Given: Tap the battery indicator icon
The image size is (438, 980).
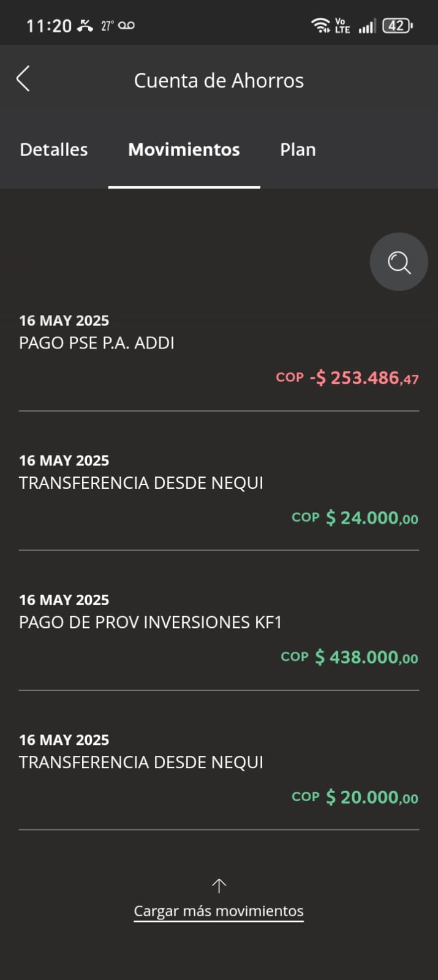Looking at the screenshot, I should pos(398,26).
